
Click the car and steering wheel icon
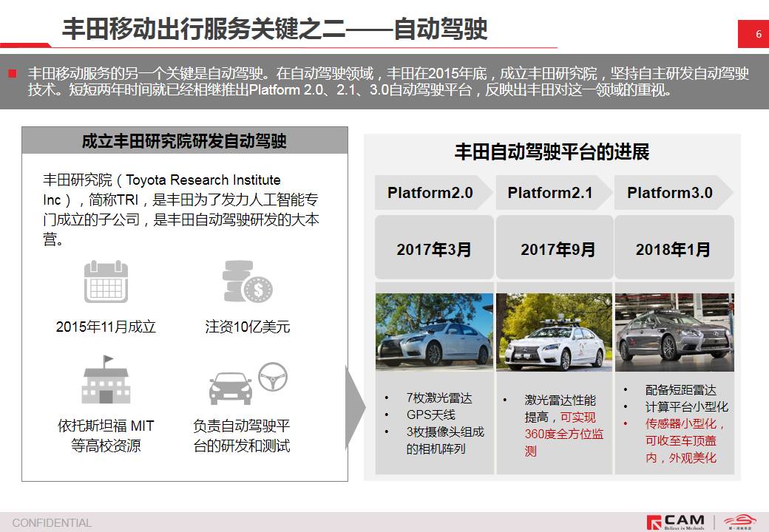[x=248, y=383]
